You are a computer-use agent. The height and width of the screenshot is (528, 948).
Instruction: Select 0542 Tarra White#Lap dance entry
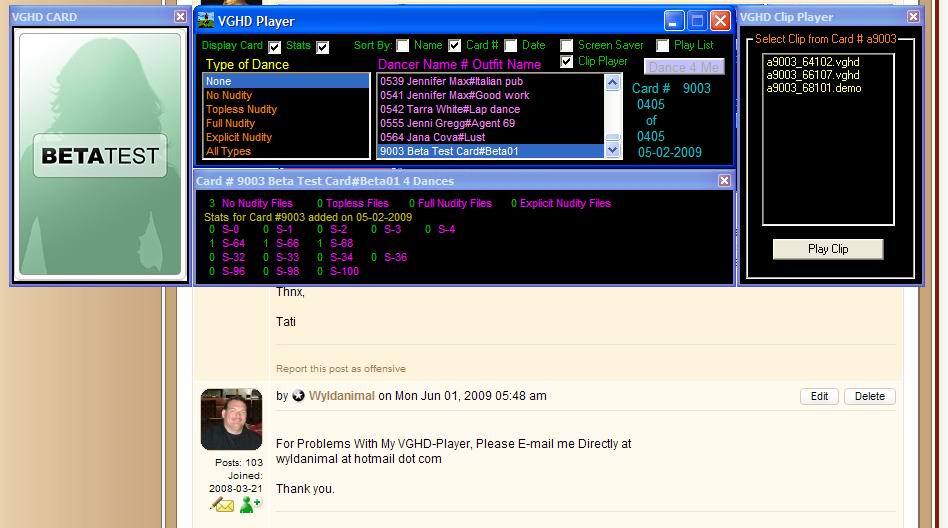450,110
